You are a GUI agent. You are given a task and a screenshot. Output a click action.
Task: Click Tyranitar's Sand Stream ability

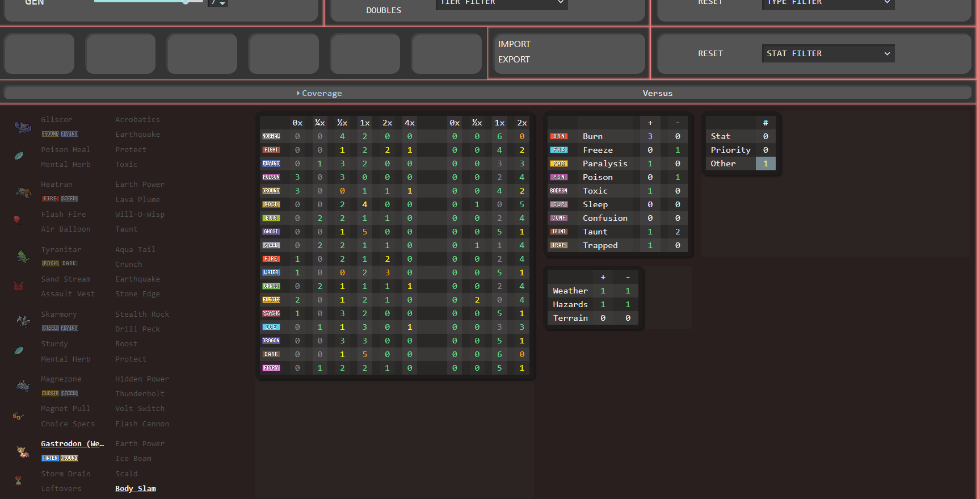click(x=66, y=279)
